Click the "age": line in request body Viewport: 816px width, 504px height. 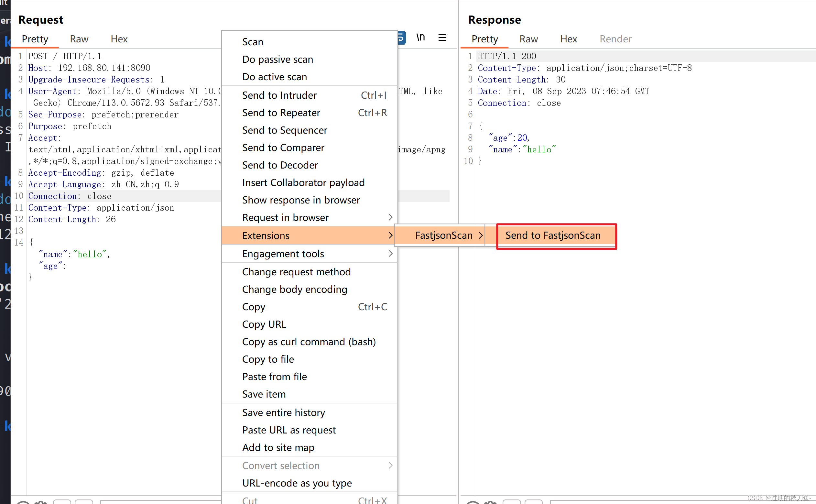(52, 266)
